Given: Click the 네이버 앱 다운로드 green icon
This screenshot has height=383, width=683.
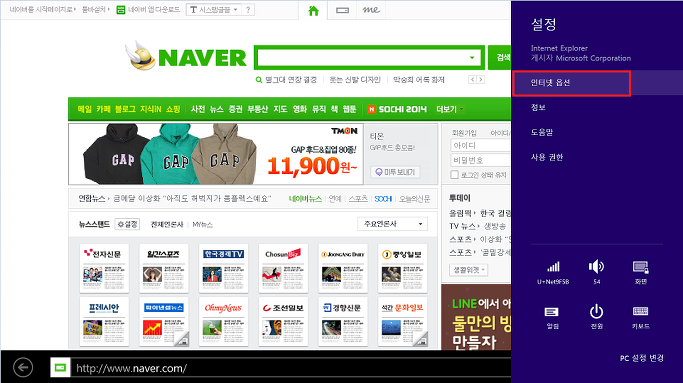Looking at the screenshot, I should (121, 10).
